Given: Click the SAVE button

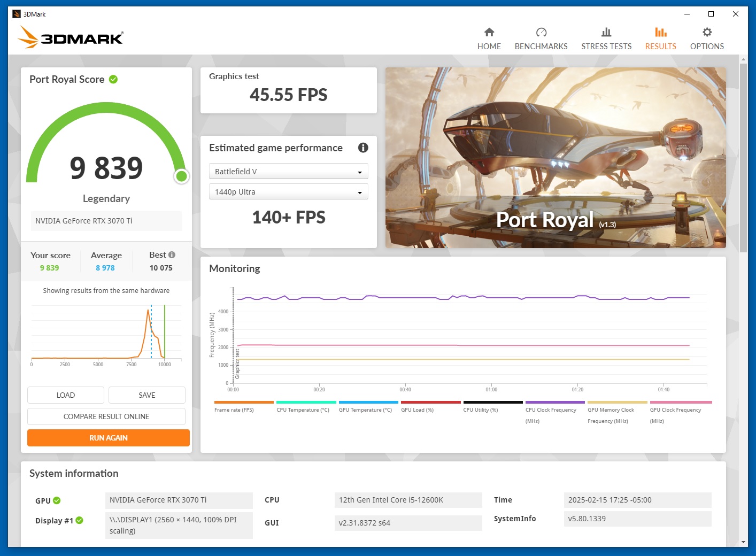Looking at the screenshot, I should click(147, 395).
